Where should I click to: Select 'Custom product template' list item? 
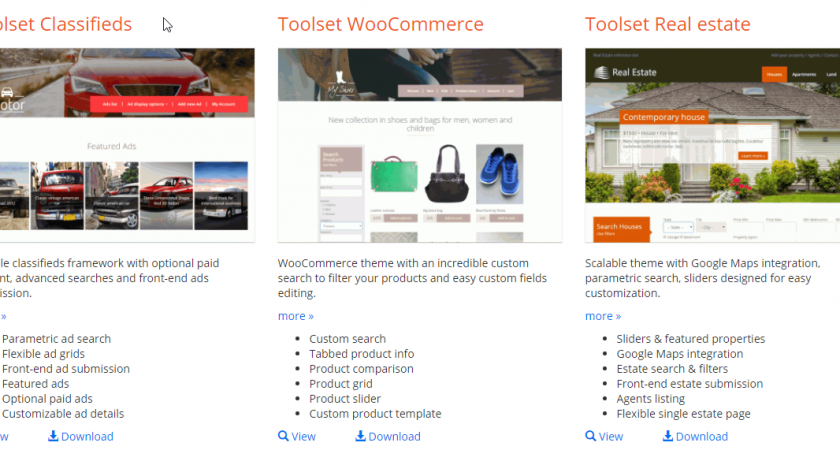375,414
